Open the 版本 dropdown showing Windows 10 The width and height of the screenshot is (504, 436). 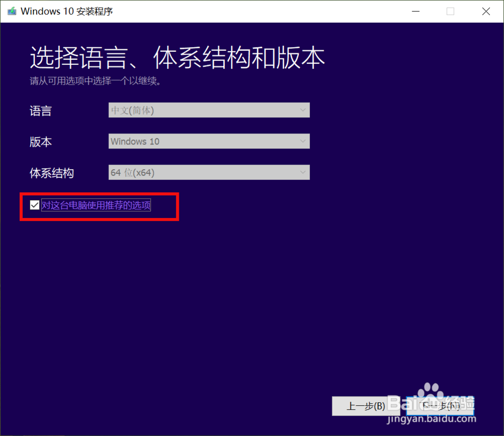(x=209, y=141)
